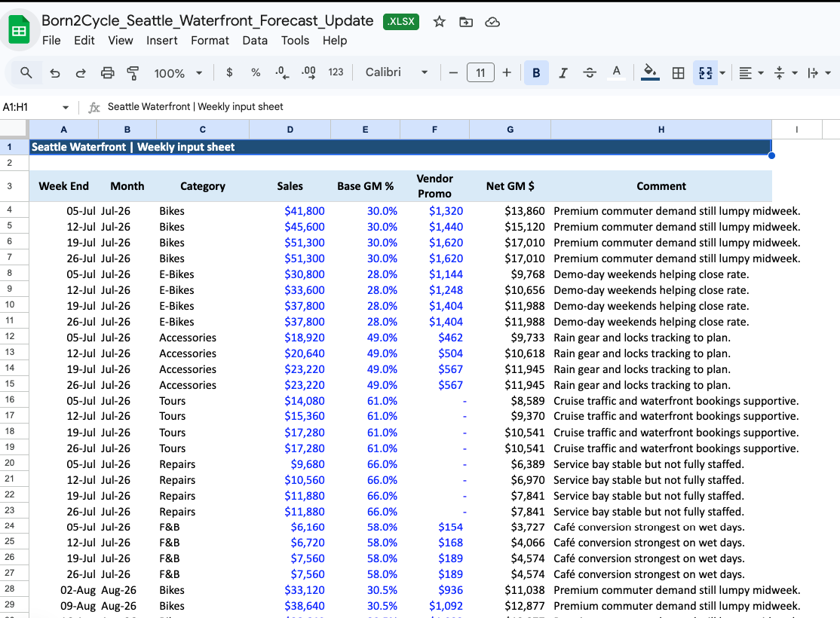840x618 pixels.
Task: Open the borders tool
Action: click(678, 72)
